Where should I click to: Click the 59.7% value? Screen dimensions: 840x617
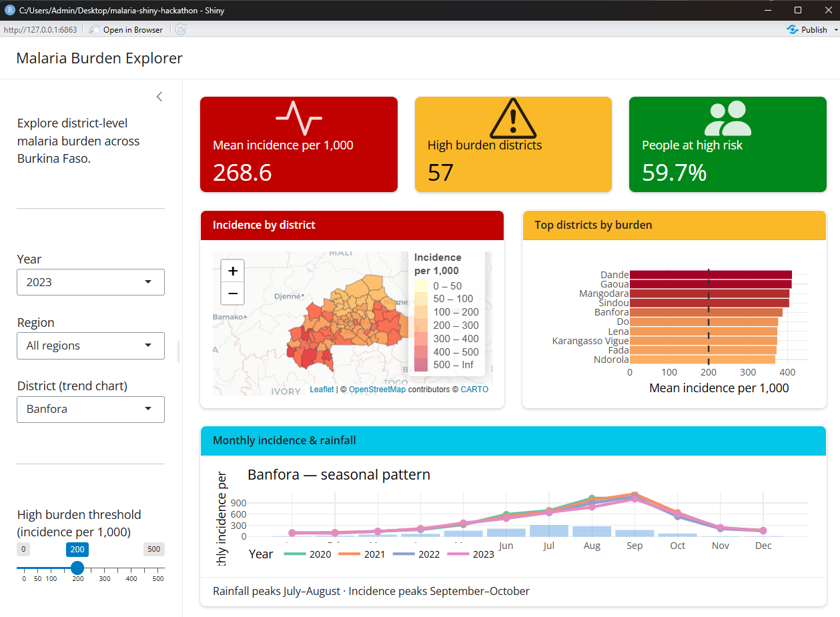point(675,173)
